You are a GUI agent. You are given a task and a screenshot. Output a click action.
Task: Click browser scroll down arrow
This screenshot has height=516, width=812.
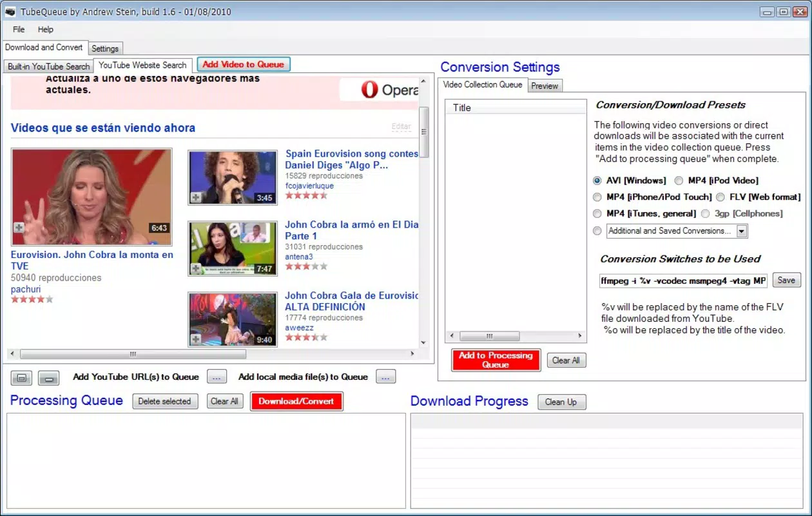[423, 342]
